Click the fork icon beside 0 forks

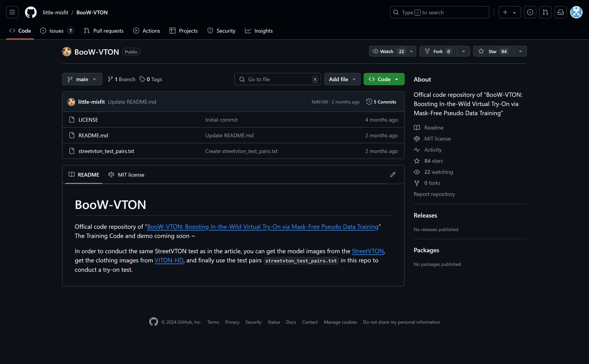tap(417, 183)
